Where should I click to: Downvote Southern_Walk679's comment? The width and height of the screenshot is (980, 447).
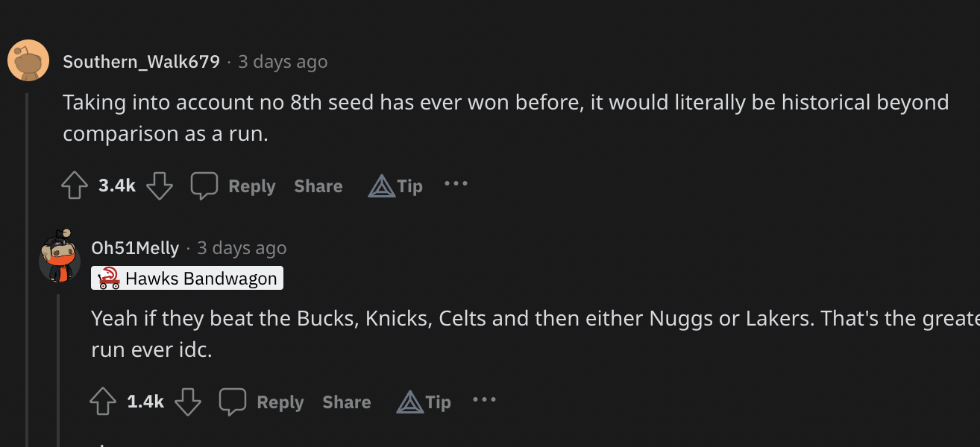point(160,186)
